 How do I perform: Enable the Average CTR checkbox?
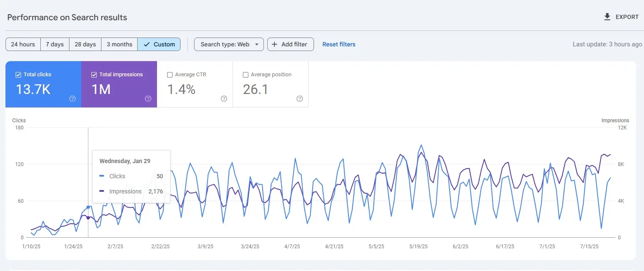coord(170,74)
